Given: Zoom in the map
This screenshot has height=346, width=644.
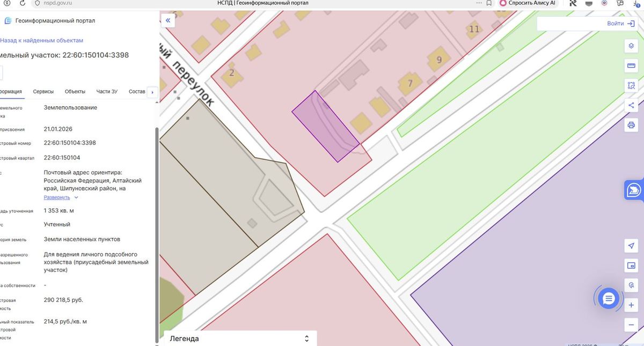Looking at the screenshot, I should click(631, 305).
